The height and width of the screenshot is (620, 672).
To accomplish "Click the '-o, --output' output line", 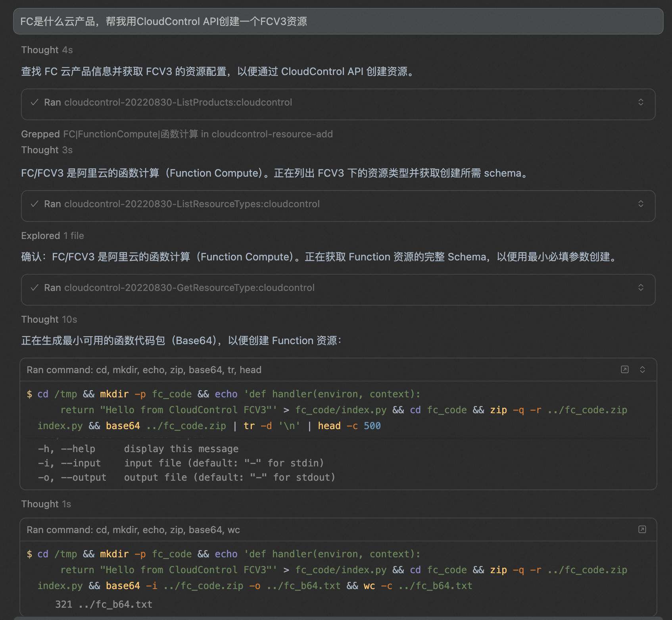I will pyautogui.click(x=186, y=478).
